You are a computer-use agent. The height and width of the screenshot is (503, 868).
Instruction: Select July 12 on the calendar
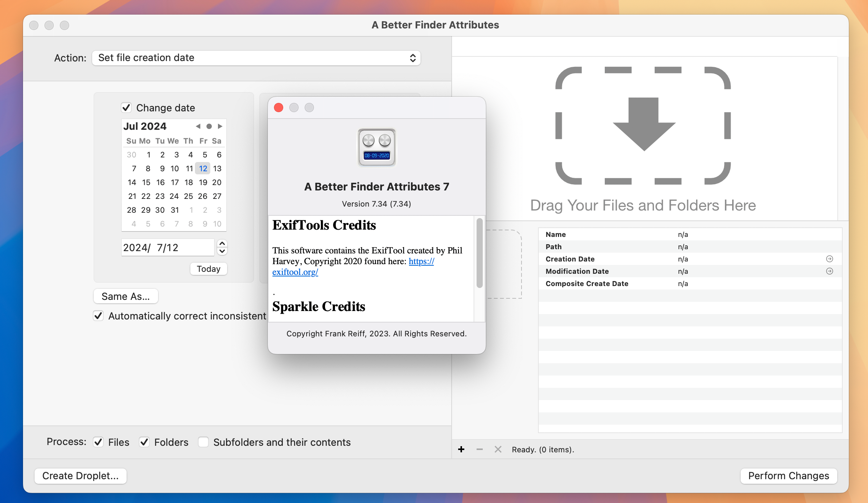(x=203, y=168)
